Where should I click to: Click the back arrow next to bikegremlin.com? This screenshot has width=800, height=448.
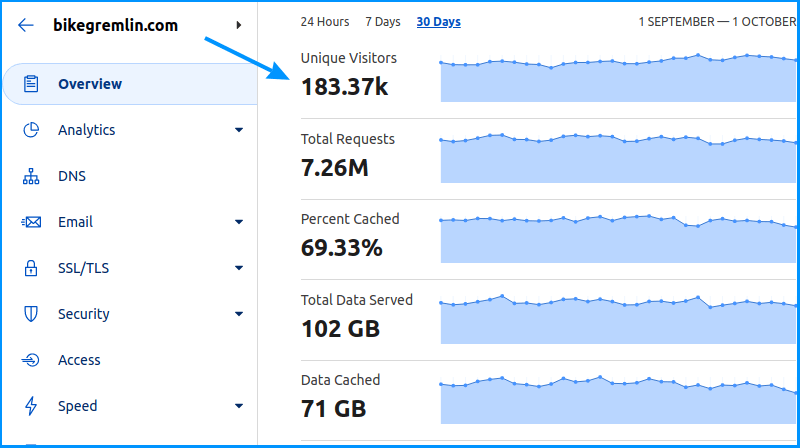point(26,25)
